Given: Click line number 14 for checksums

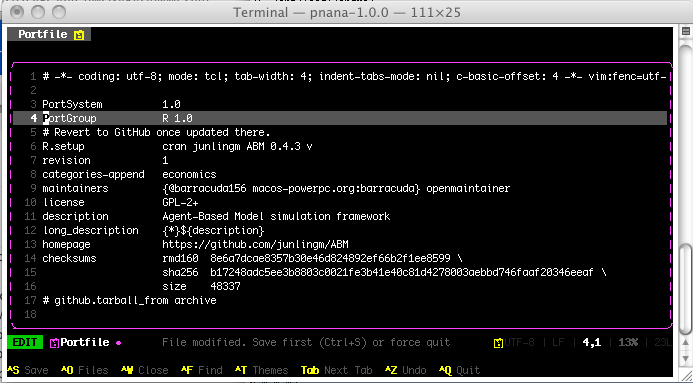Looking at the screenshot, I should (30, 258).
